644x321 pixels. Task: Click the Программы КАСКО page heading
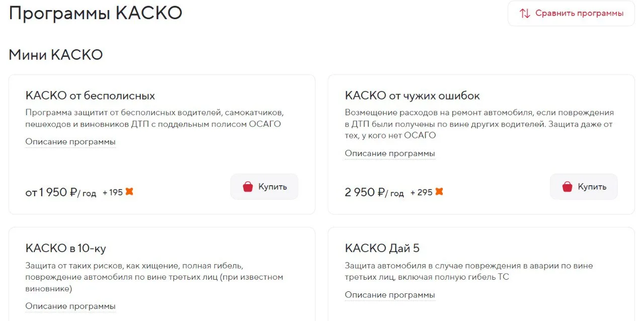coord(96,13)
